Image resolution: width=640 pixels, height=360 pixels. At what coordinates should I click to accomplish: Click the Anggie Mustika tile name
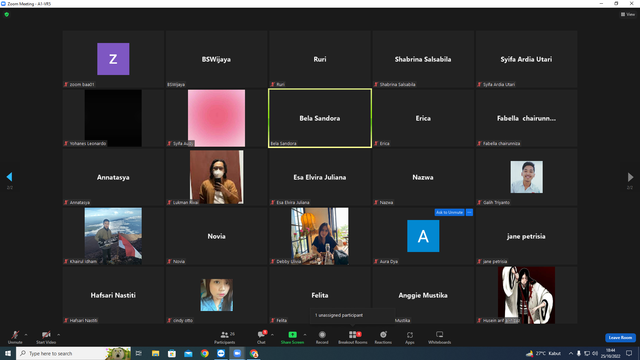click(x=423, y=295)
